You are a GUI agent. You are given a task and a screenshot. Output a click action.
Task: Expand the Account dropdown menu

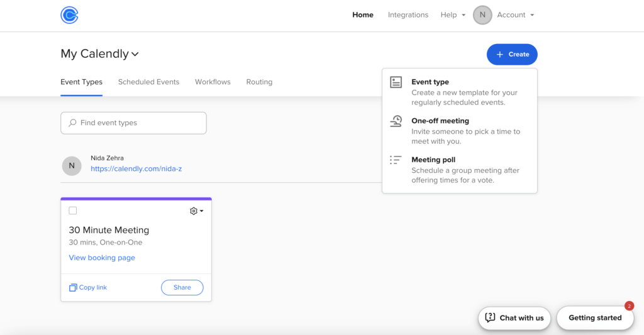point(515,15)
